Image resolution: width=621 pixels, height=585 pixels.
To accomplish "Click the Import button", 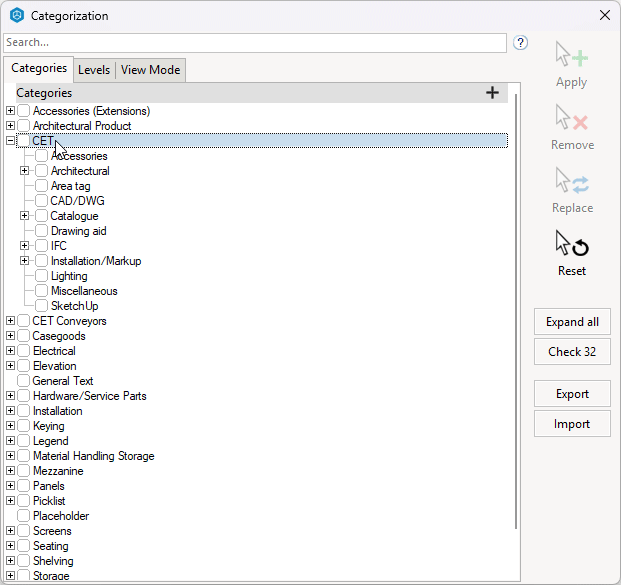I will pyautogui.click(x=572, y=424).
